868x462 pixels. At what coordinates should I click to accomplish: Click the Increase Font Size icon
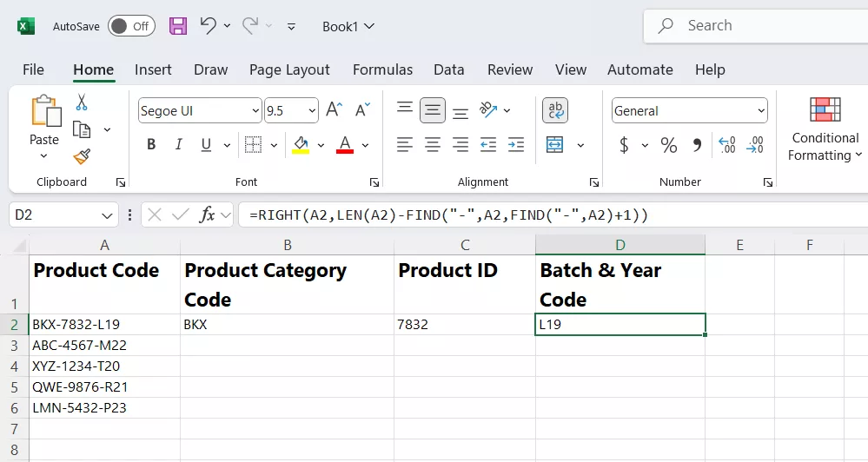point(334,110)
